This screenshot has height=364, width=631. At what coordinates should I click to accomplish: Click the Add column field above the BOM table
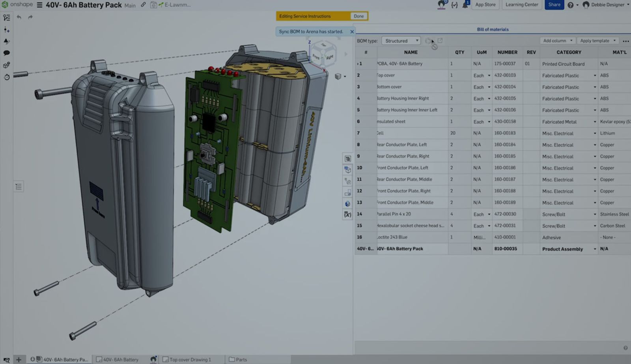coord(555,41)
